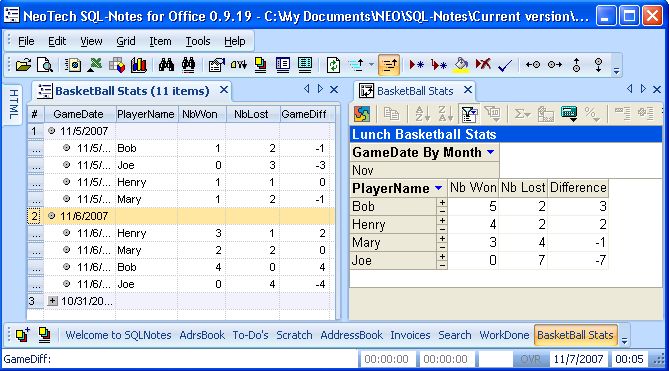Open the pivot cube icon
Screen dimensions: 669x371
(117, 65)
